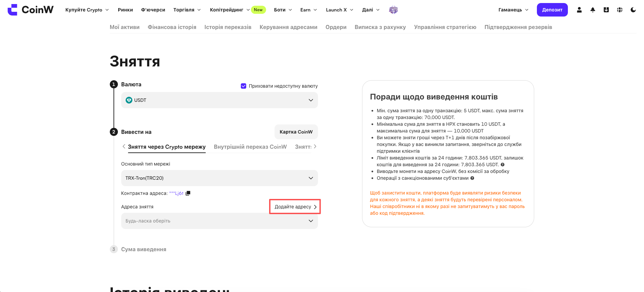The image size is (644, 292).
Task: Click the Картка CoinW button
Action: [x=296, y=132]
